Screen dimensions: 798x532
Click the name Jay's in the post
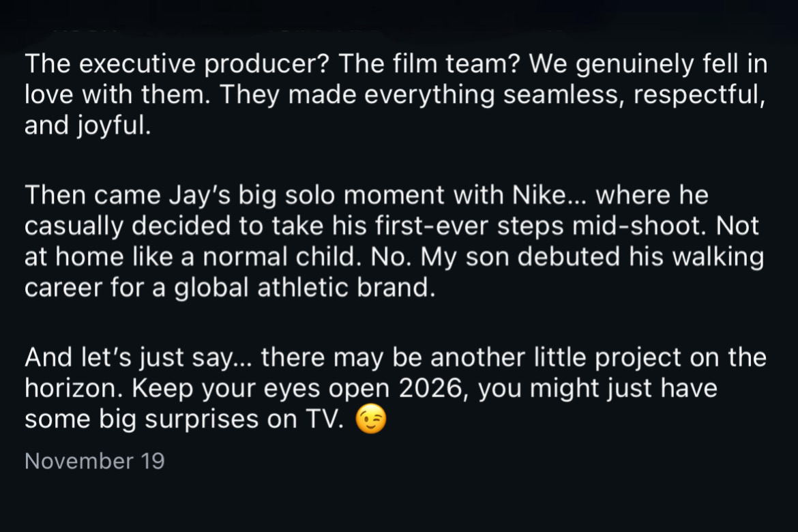(x=192, y=196)
